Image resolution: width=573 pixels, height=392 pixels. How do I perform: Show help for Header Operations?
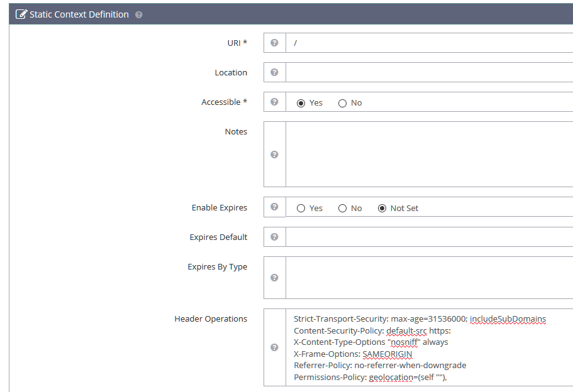[274, 347]
